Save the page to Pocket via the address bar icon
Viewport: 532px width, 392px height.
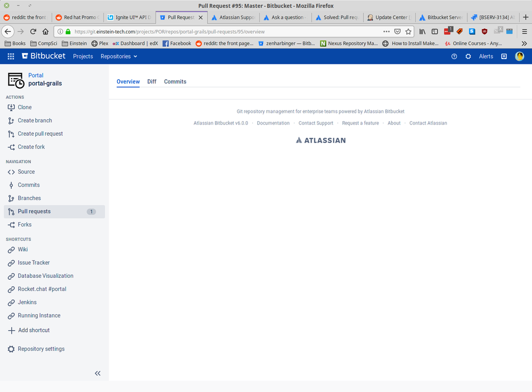coord(397,31)
